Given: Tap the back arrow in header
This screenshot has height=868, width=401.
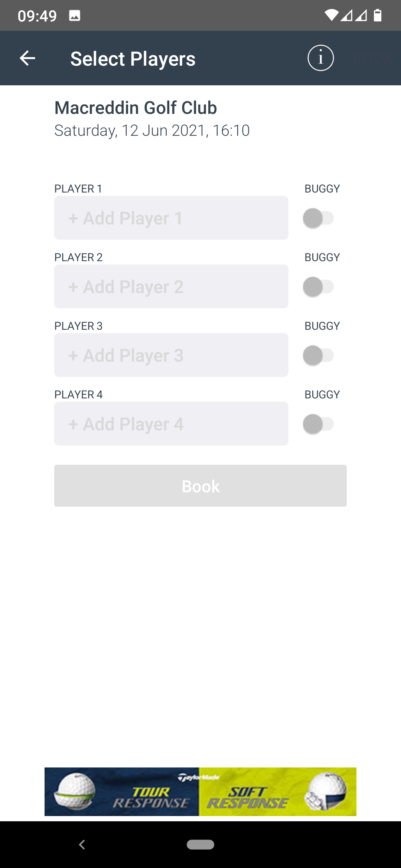Looking at the screenshot, I should (x=27, y=58).
